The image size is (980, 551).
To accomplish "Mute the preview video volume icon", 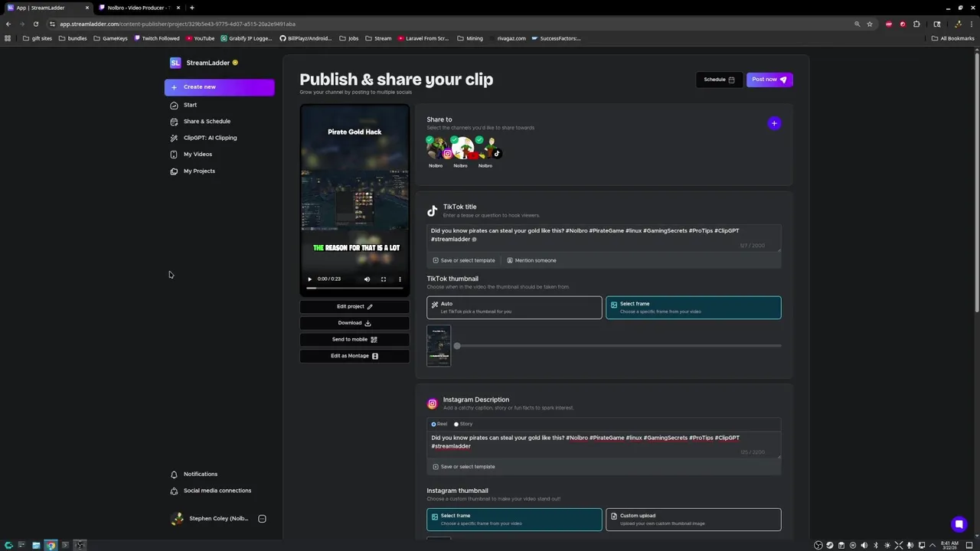I will coord(367,279).
